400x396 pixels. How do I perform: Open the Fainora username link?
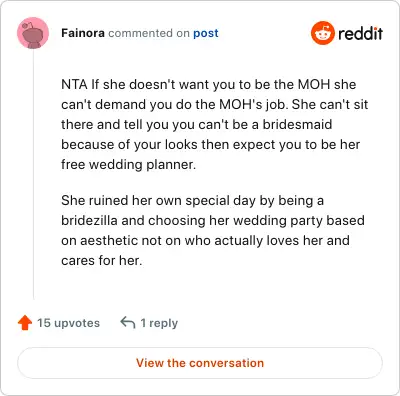(x=83, y=33)
